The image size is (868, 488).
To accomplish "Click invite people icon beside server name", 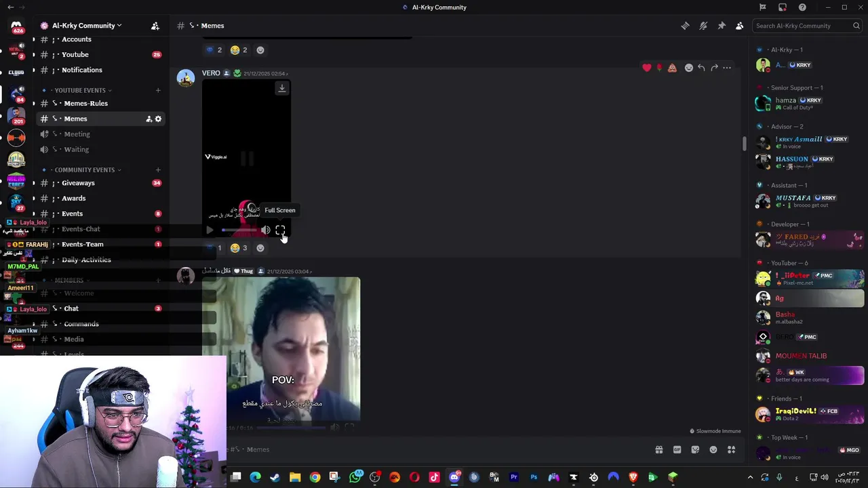I will tap(155, 26).
